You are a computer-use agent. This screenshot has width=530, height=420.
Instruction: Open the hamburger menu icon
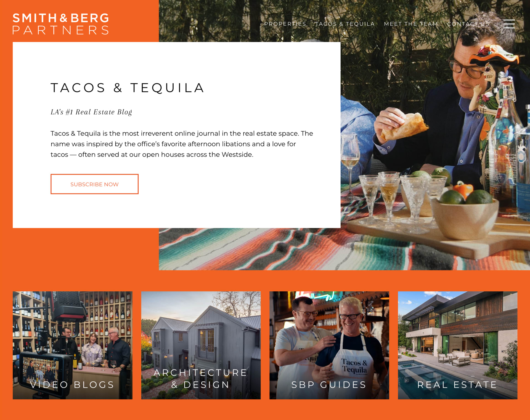pos(509,24)
